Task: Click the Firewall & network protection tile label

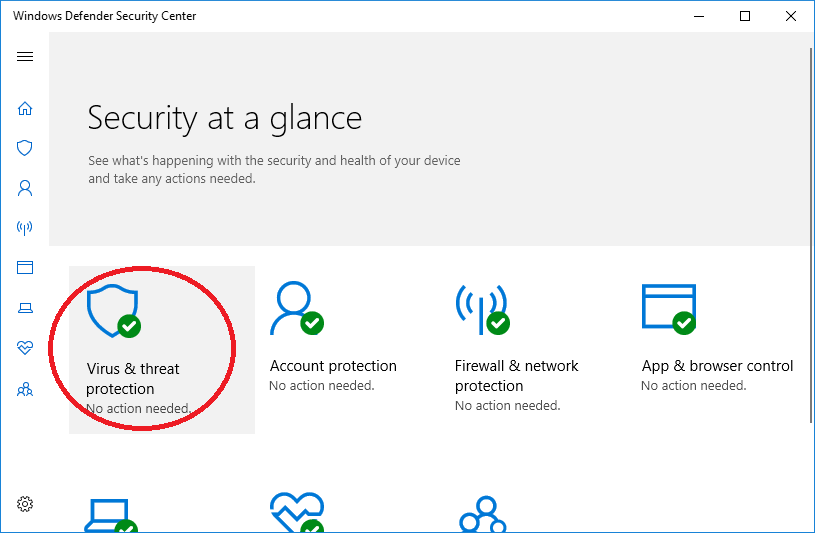Action: [516, 375]
